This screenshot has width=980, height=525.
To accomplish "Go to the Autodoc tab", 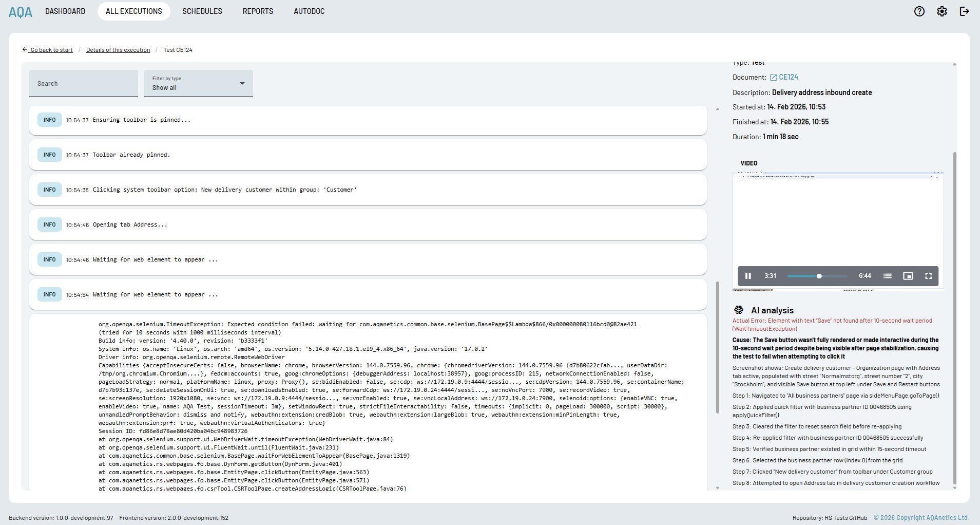I will click(x=309, y=11).
